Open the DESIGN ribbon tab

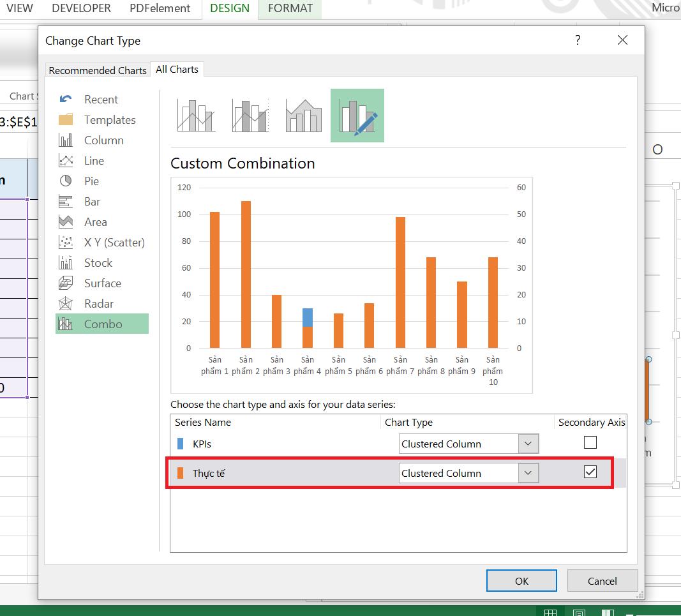(x=229, y=8)
